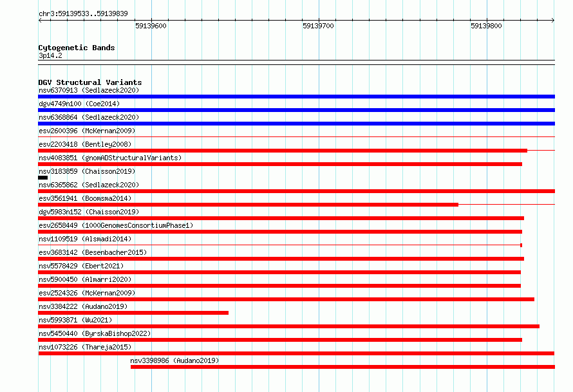Click ruler position 59139600

tap(151, 26)
